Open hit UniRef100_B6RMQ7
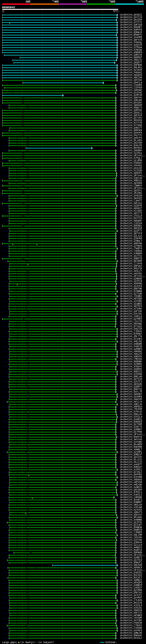The width and height of the screenshot is (146, 644). click(x=131, y=58)
